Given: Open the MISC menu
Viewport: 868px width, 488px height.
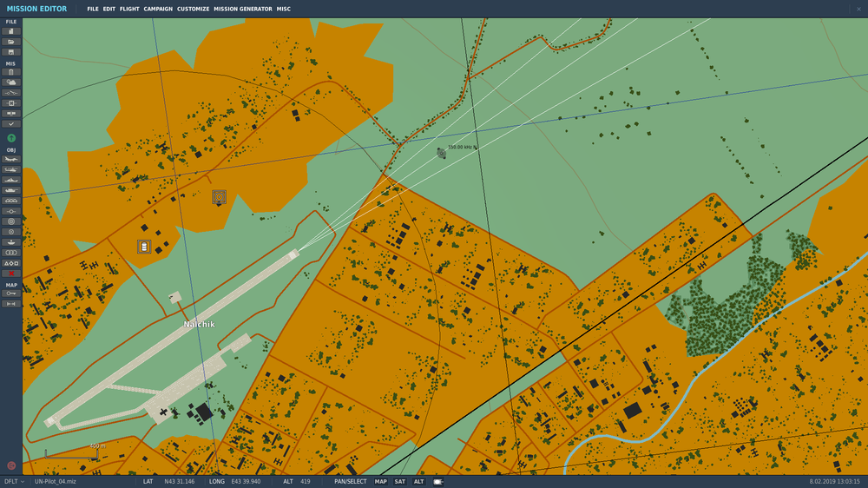Looking at the screenshot, I should 284,9.
